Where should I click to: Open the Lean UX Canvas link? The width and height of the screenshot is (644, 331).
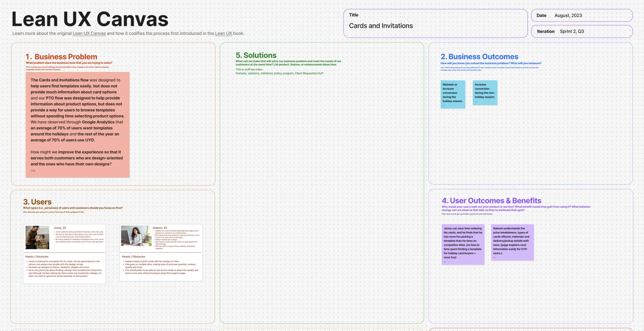(89, 33)
